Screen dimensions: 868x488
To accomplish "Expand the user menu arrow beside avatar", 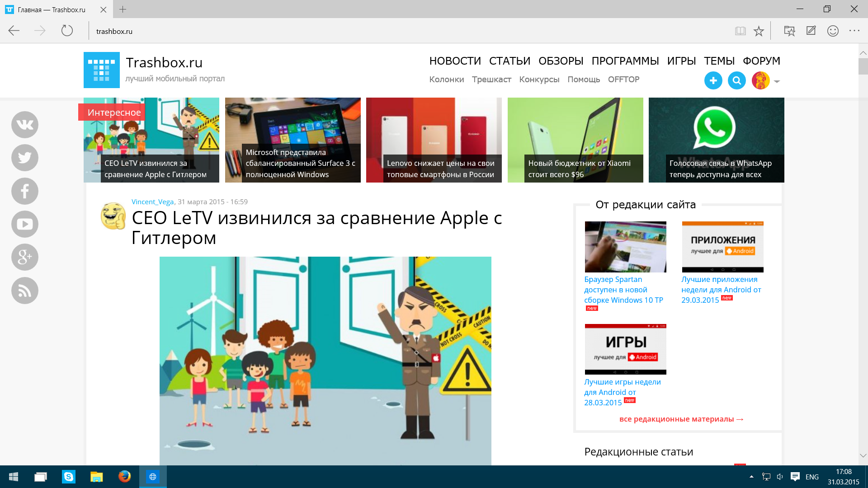I will [x=777, y=82].
